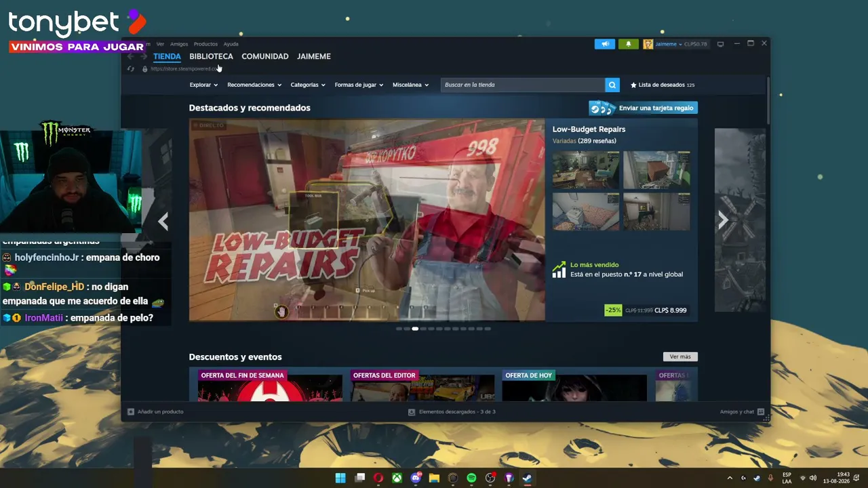
Task: Click Enviar una tarjeta regalo
Action: point(643,108)
